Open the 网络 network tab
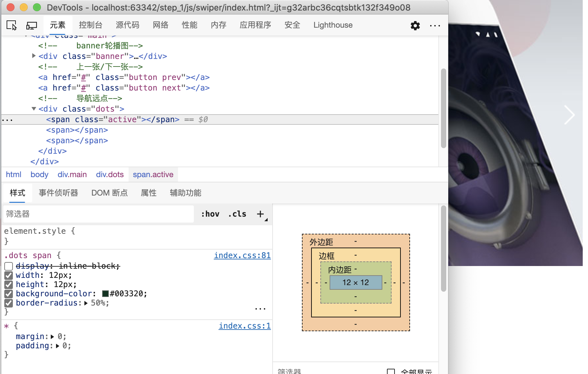Viewport: 588px width, 374px height. point(161,25)
